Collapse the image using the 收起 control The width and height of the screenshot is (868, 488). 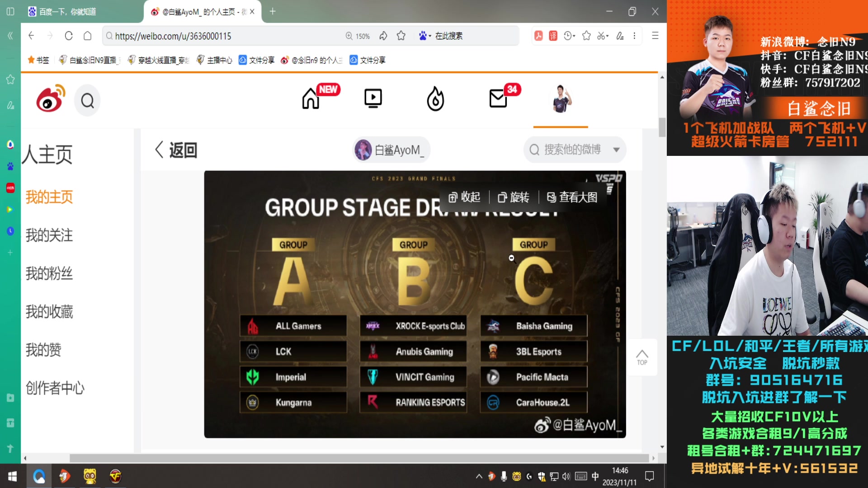(x=463, y=197)
